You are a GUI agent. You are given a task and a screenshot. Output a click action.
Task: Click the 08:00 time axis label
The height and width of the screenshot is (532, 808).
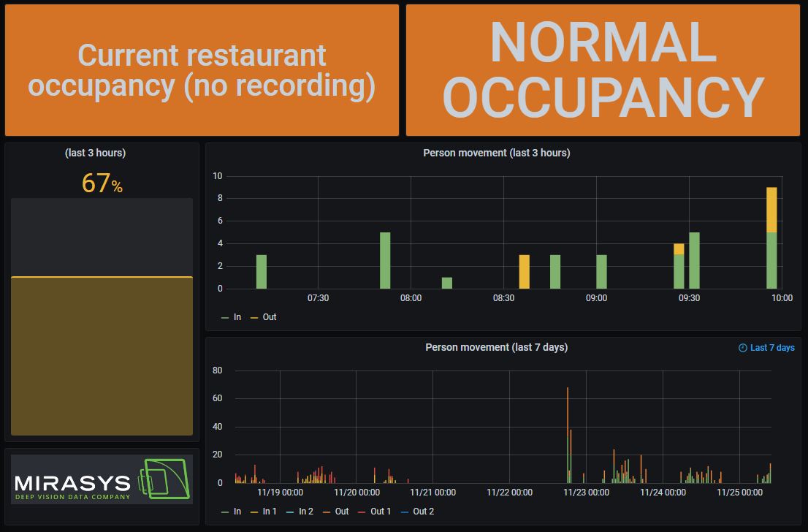click(x=411, y=298)
